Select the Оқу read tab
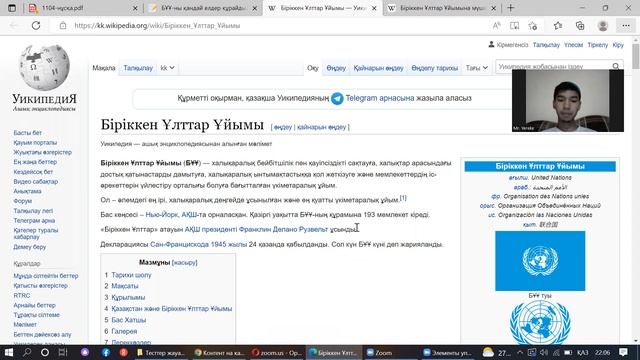 pos(313,68)
